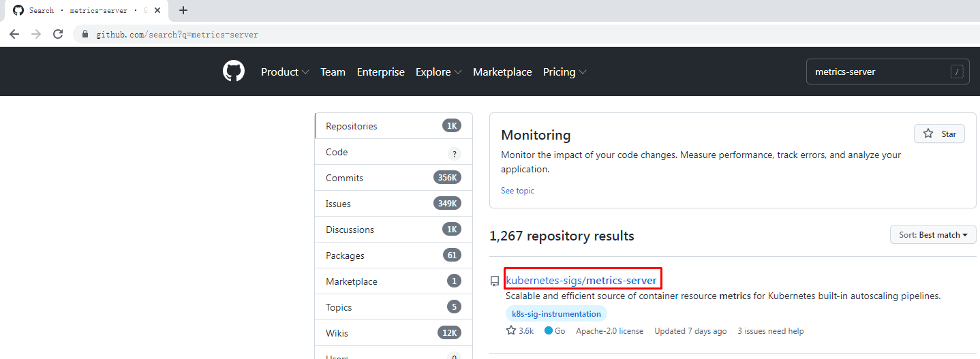Click the blue Go language dot
This screenshot has width=980, height=359.
[x=549, y=331]
